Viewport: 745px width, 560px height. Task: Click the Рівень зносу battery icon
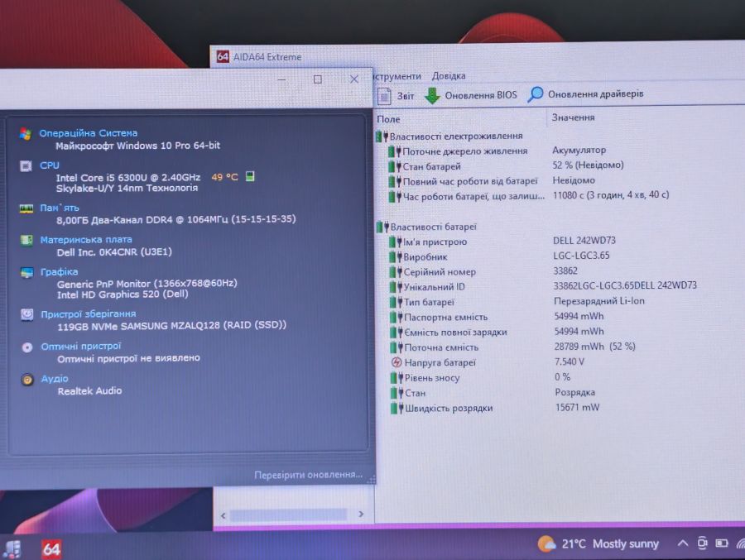[397, 378]
